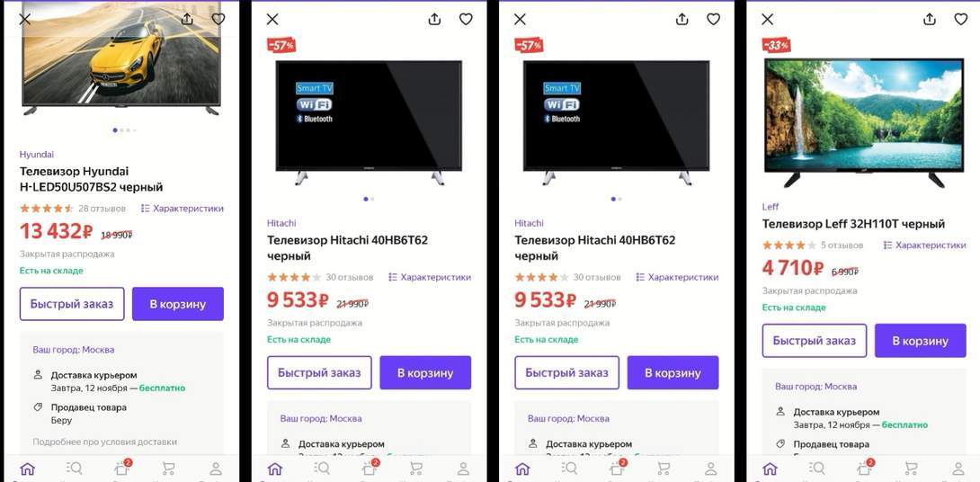Open home tab under the Hyundai TV page
980x482 pixels.
[x=28, y=469]
